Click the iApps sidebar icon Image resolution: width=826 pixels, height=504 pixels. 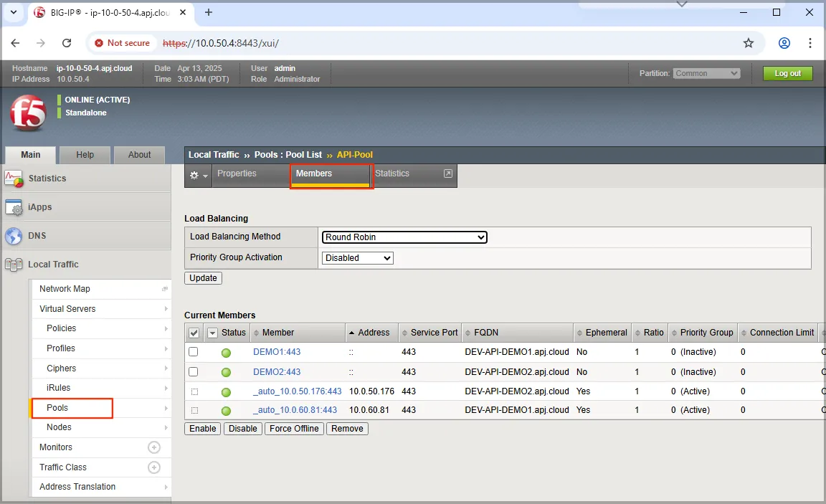(14, 207)
